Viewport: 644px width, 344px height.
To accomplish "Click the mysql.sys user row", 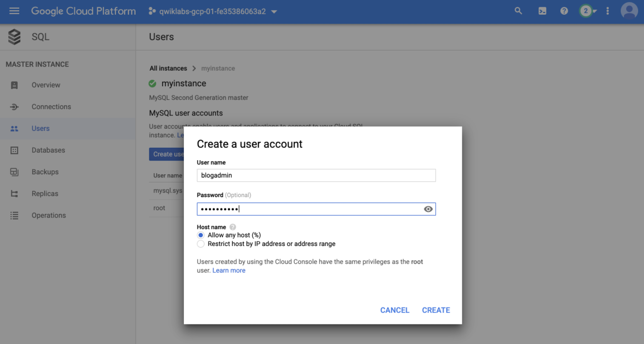I will click(x=167, y=191).
